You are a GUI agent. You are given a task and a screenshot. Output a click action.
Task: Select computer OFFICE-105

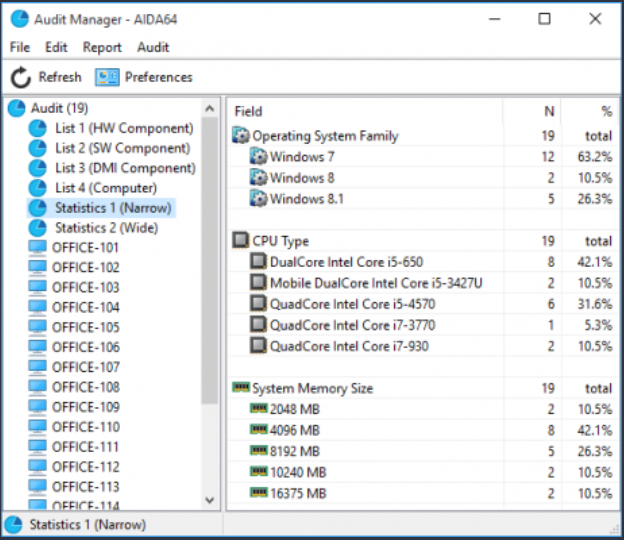(x=86, y=327)
